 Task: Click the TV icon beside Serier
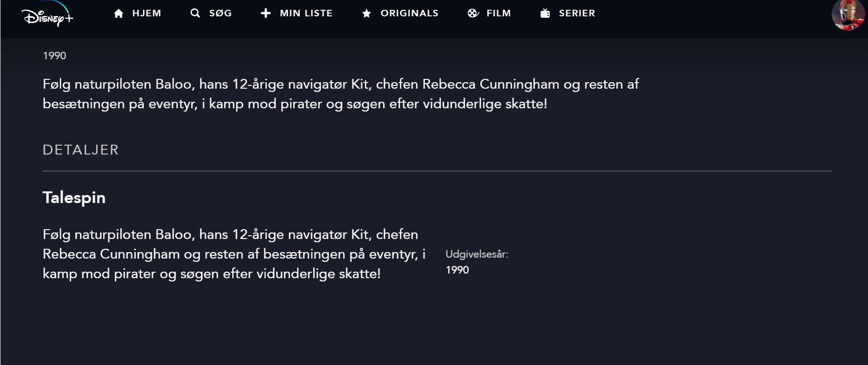(545, 13)
